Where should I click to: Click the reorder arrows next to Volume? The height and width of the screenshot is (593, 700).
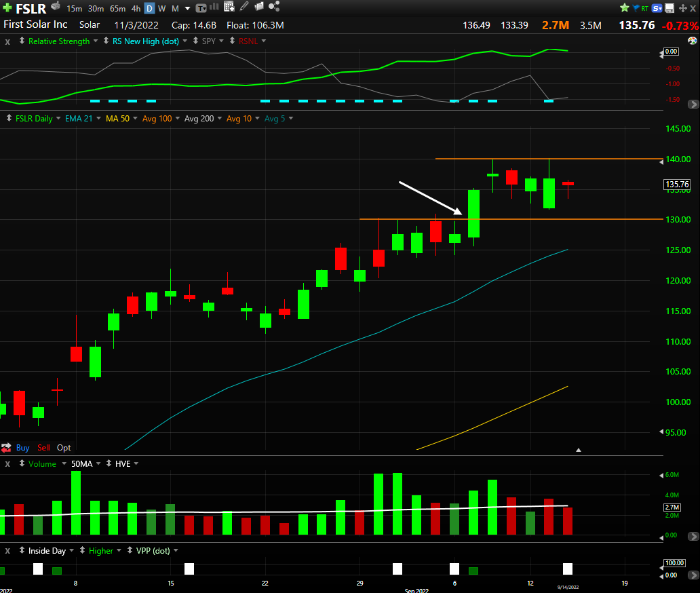coord(22,463)
